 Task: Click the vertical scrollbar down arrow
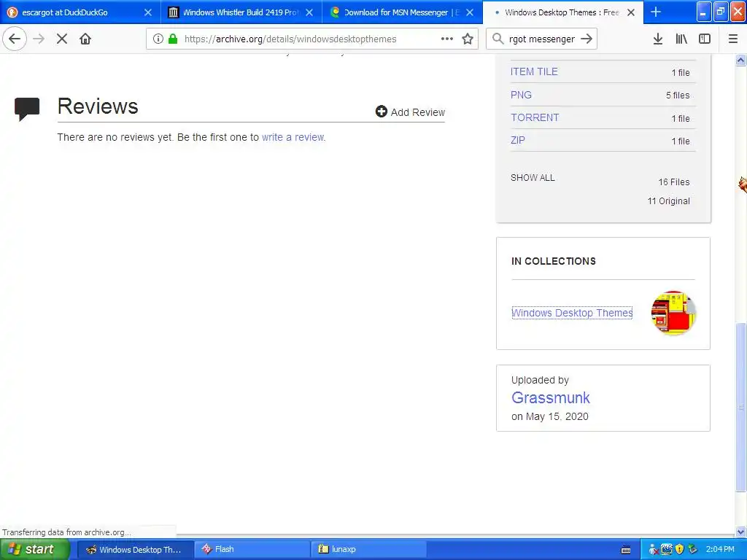(x=740, y=532)
